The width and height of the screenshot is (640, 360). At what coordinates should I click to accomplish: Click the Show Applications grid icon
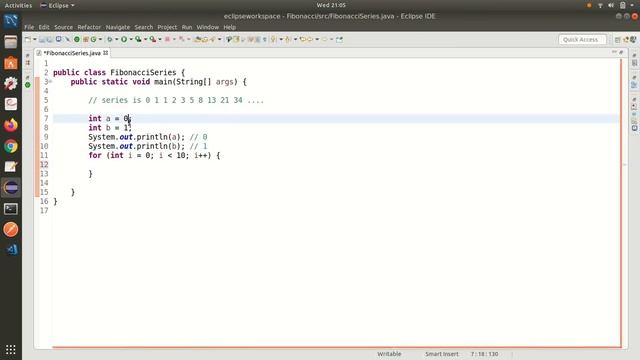coord(11,349)
